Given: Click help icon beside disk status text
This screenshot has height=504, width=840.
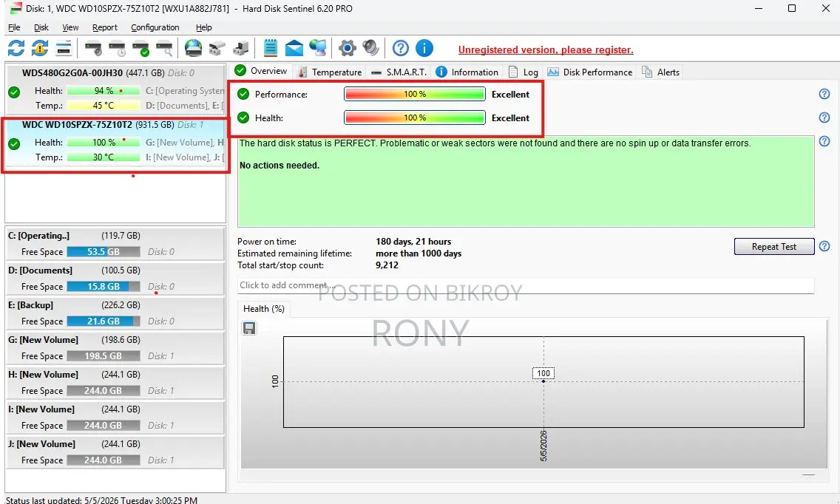Looking at the screenshot, I should tap(824, 141).
